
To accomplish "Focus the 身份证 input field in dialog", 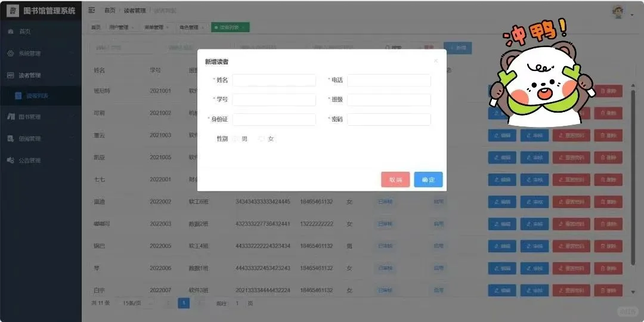I will click(x=274, y=119).
